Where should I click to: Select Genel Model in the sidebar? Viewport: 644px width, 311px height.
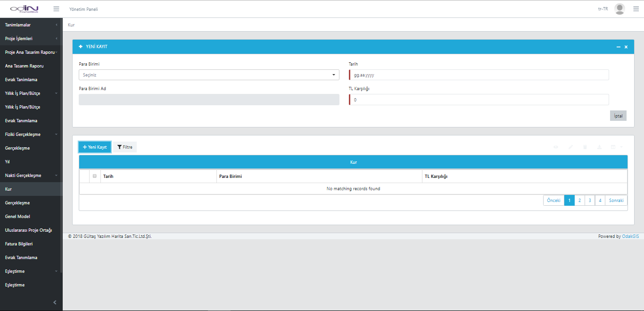pyautogui.click(x=17, y=217)
